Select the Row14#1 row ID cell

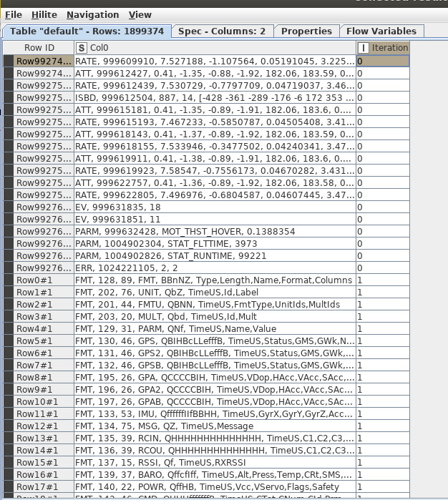pyautogui.click(x=44, y=450)
